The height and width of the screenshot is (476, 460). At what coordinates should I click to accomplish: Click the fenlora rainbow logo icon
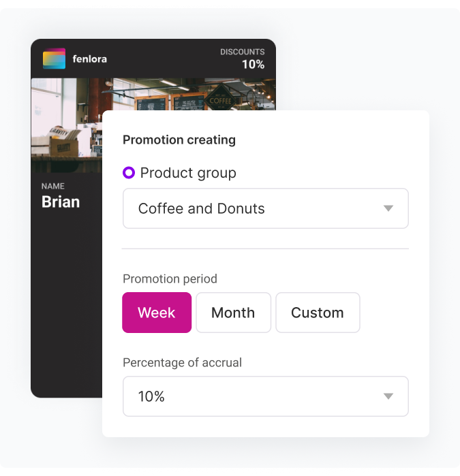tap(54, 59)
